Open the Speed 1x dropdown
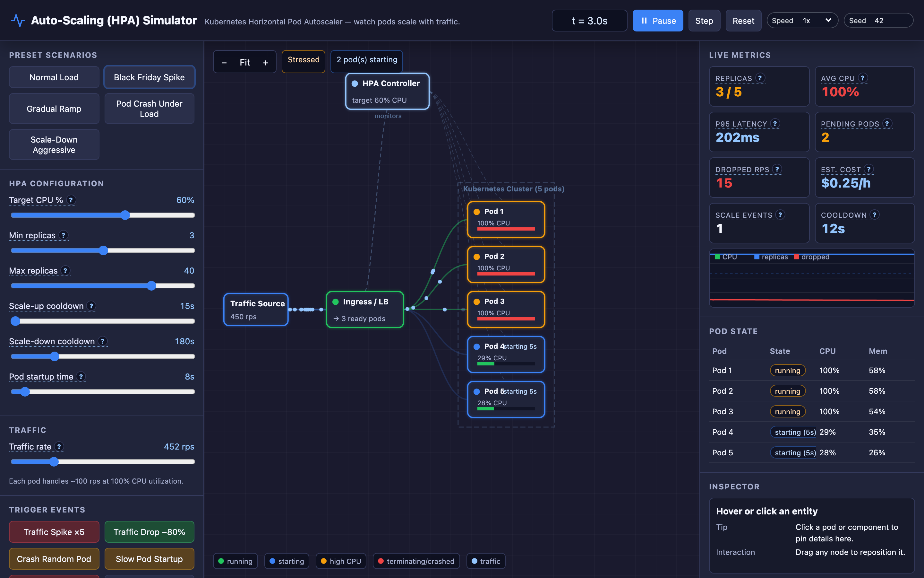This screenshot has height=578, width=924. coord(802,21)
